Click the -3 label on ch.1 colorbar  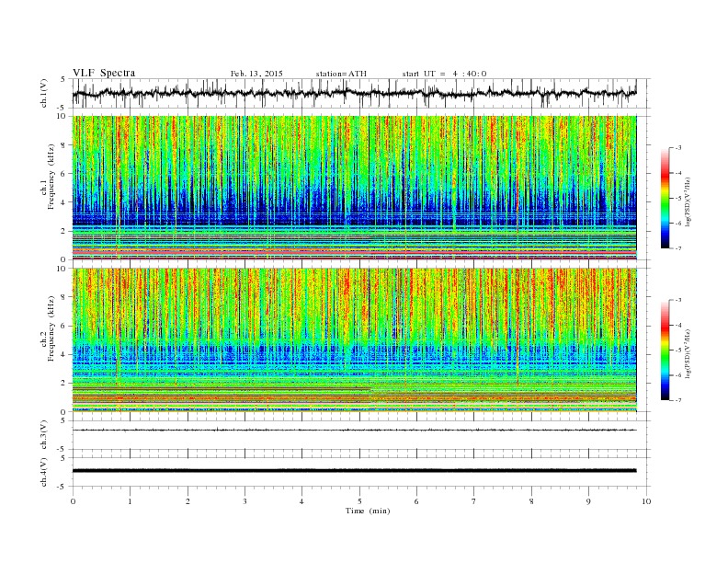tap(678, 148)
